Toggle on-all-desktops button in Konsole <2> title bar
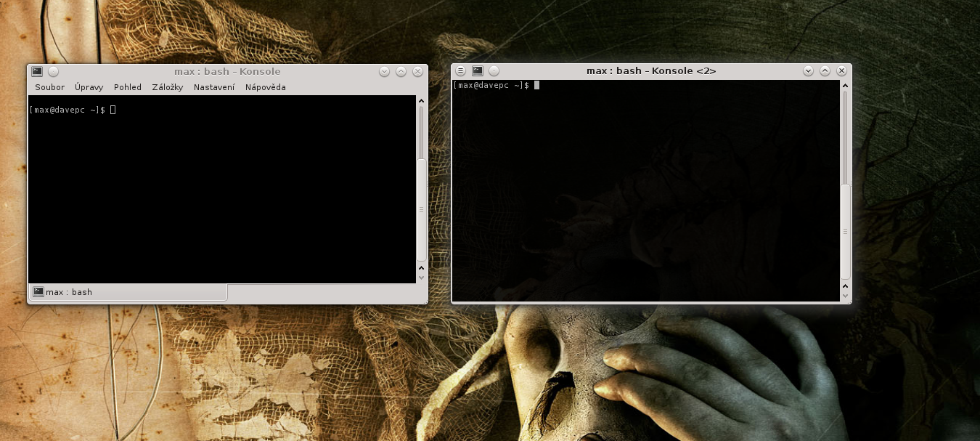This screenshot has height=441, width=980. (x=494, y=70)
